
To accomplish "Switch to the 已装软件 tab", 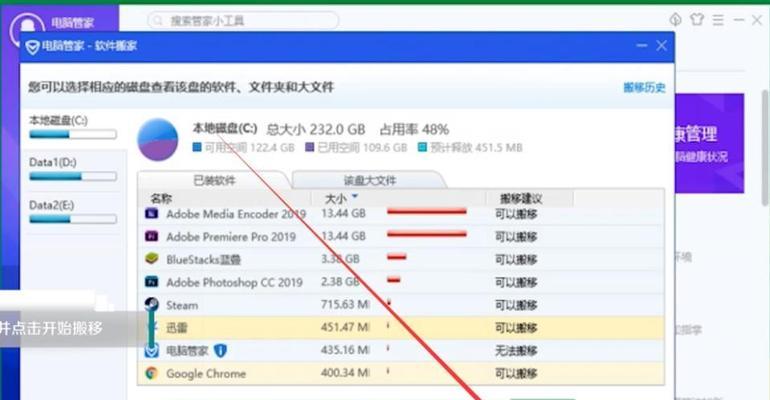I will [x=214, y=180].
